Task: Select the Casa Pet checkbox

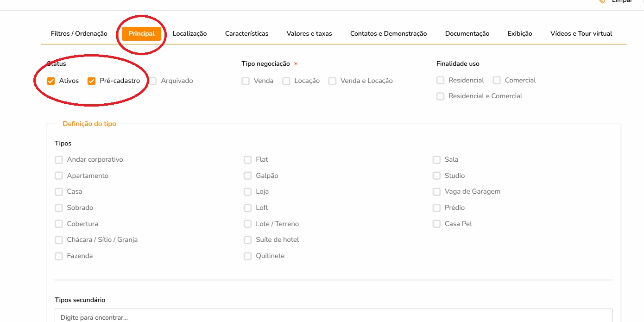Action: pyautogui.click(x=436, y=224)
